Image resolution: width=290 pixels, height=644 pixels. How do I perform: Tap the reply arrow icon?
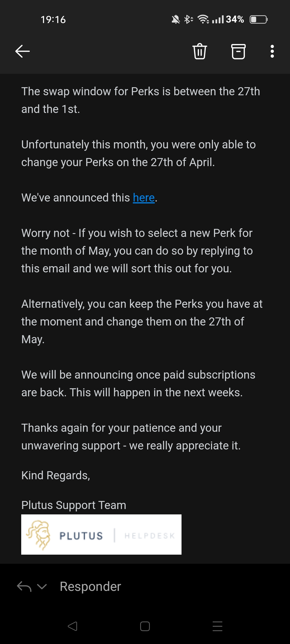[x=24, y=587]
